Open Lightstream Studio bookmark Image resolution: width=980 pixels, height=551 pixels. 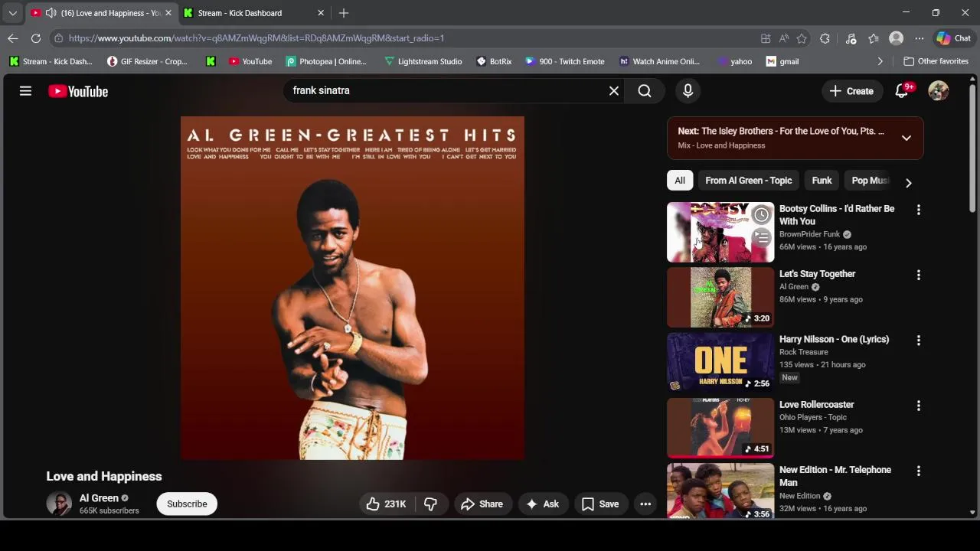423,61
